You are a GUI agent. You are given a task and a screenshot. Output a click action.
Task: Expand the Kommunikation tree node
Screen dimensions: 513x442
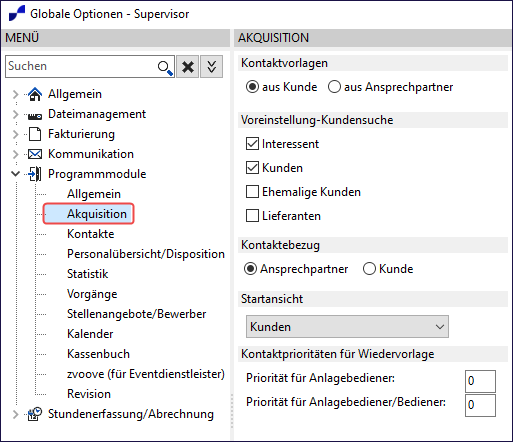(15, 154)
